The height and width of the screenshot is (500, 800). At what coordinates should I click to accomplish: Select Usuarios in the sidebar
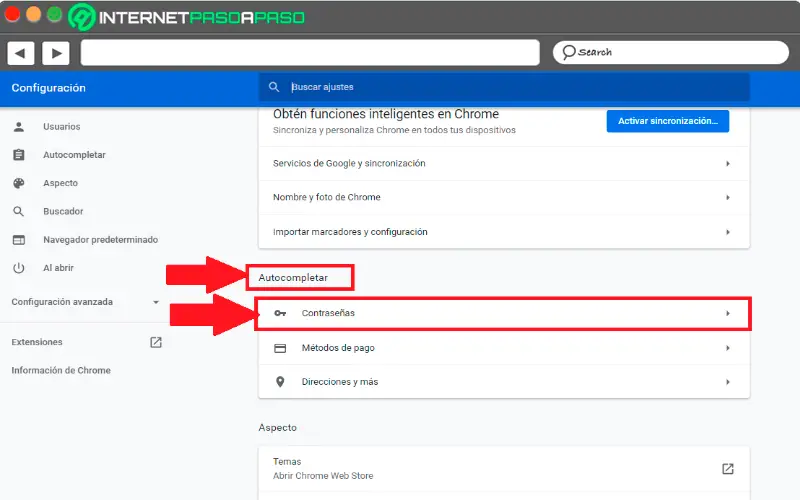pyautogui.click(x=62, y=127)
